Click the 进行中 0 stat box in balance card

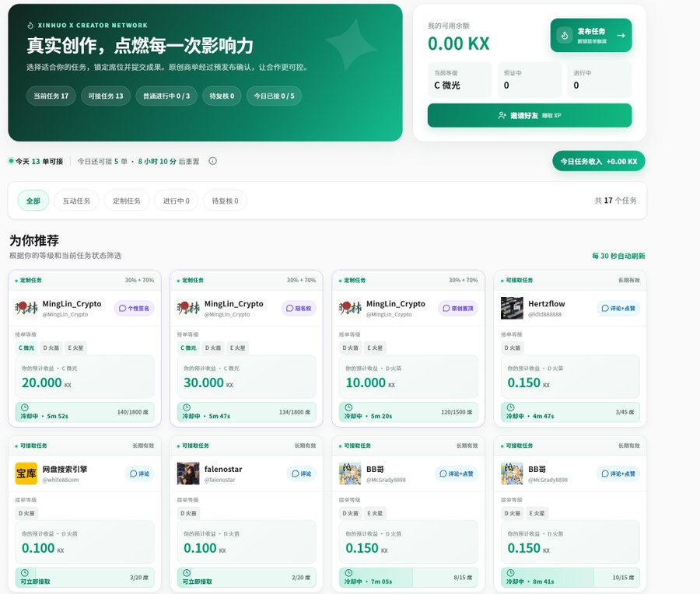[x=600, y=80]
